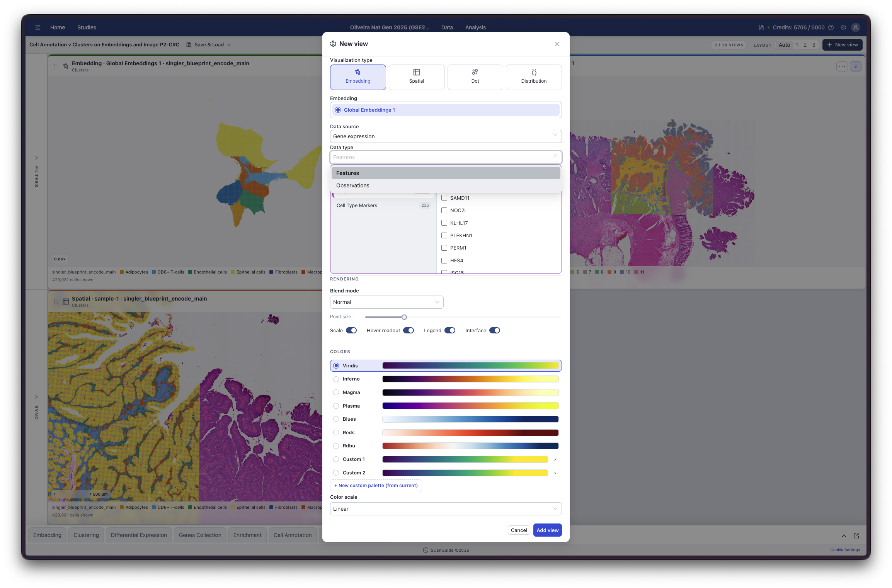Screen dimensions: 892x588
Task: Set layout to Auto
Action: click(784, 45)
